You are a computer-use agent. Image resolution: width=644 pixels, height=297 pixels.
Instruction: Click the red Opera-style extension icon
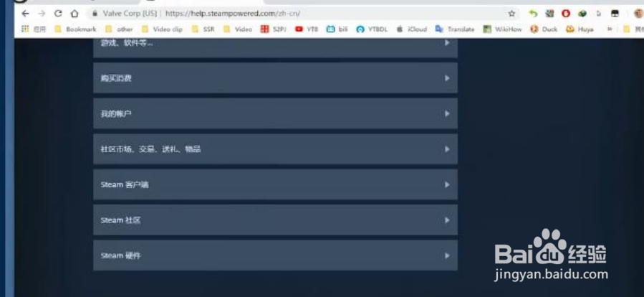click(x=566, y=14)
